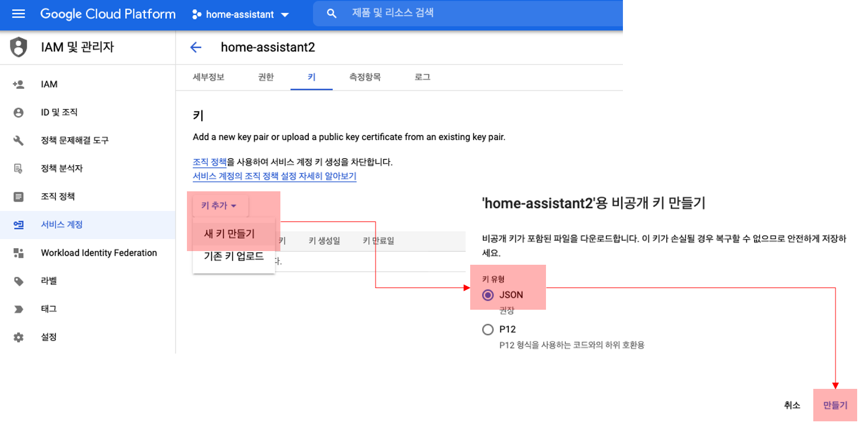Image resolution: width=868 pixels, height=431 pixels.
Task: Click the wrench icon for 정책 문제해결 도구
Action: [18, 141]
